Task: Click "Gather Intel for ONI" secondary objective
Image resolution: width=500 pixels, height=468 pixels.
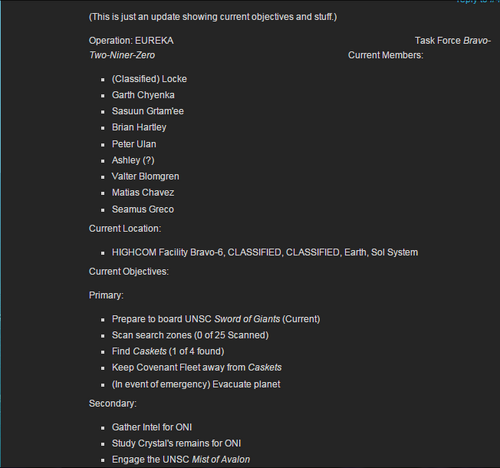Action: pyautogui.click(x=152, y=427)
